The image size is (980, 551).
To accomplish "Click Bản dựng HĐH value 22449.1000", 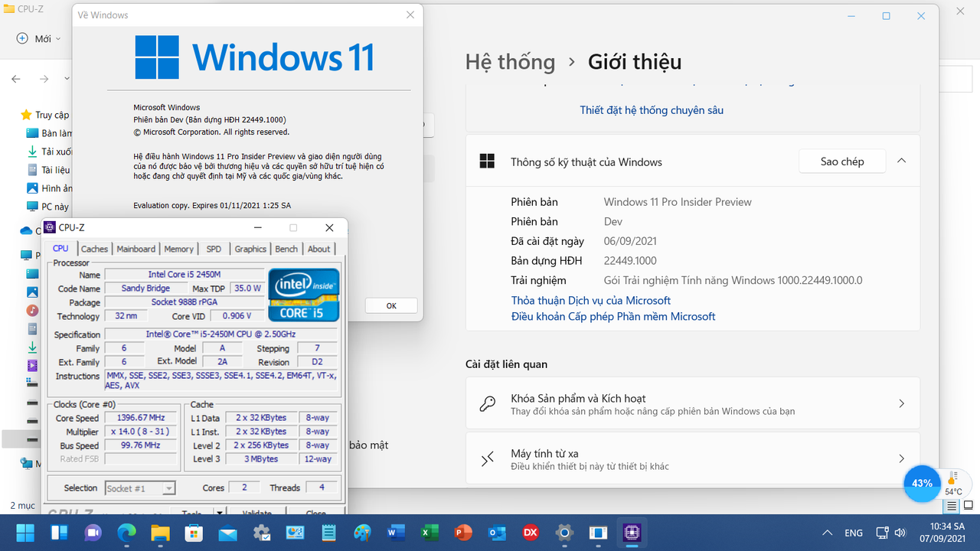I will [x=630, y=260].
